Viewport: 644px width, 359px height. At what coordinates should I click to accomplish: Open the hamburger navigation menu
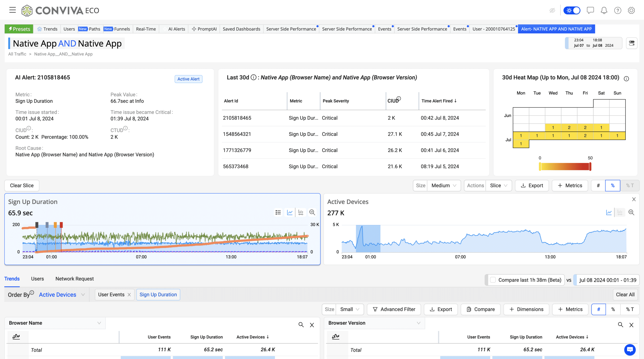tap(12, 10)
